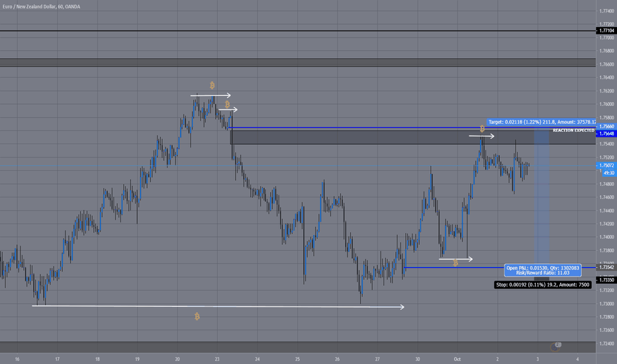
Task: Click the 1.75660 target price tag
Action: tap(606, 126)
